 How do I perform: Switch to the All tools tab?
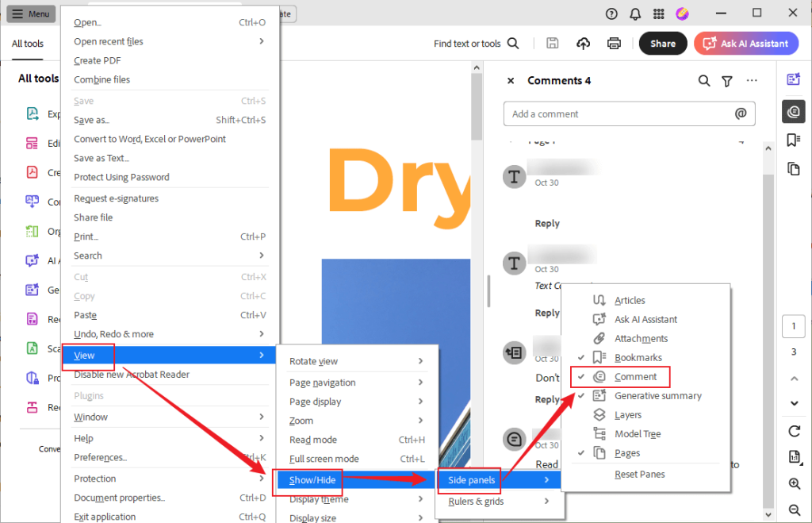28,44
